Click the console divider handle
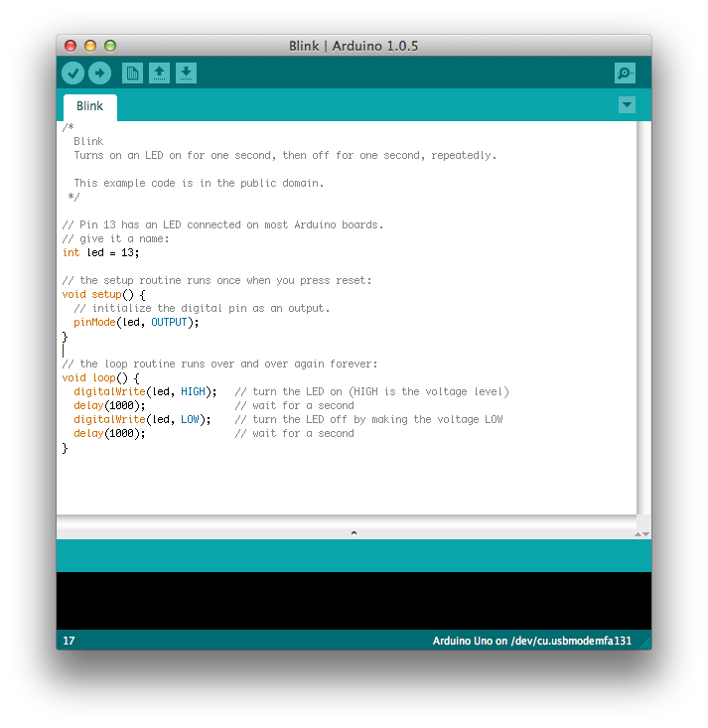Viewport: 708px width, 728px height. (354, 533)
